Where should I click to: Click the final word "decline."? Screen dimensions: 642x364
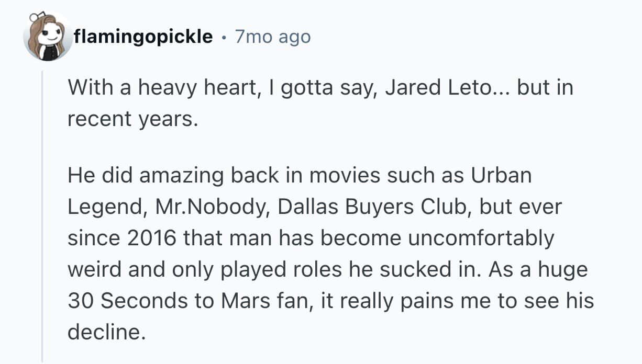105,333
